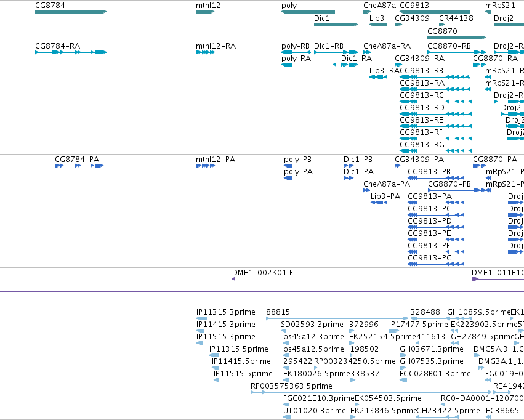524x420 pixels.
Task: Click the poly-RB transcript
Action: [x=296, y=52]
